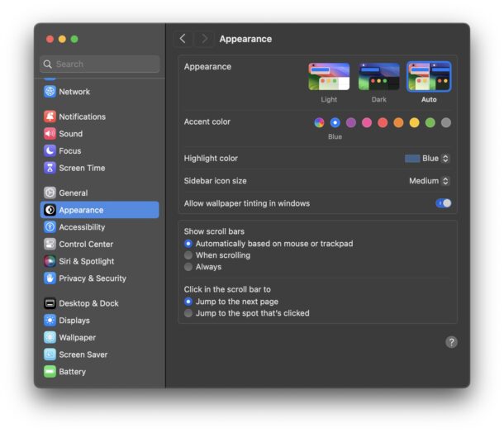Open Control Center settings label
This screenshot has height=433, width=504.
[x=86, y=244]
